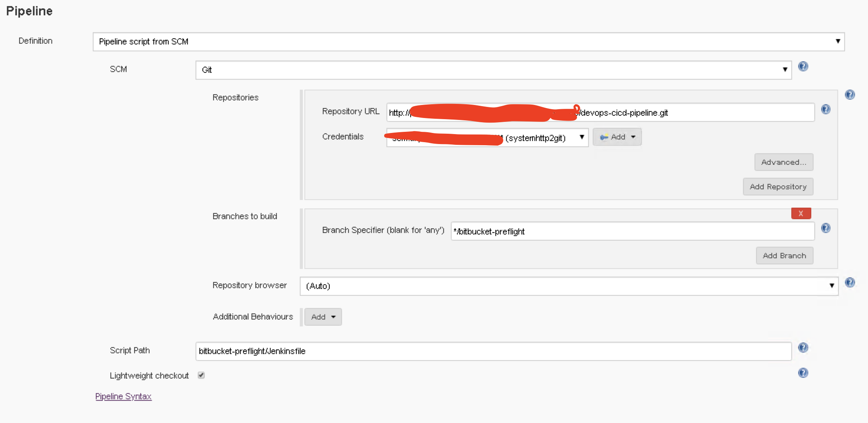Click into the Script Path input field
This screenshot has width=868, height=423.
pos(493,351)
